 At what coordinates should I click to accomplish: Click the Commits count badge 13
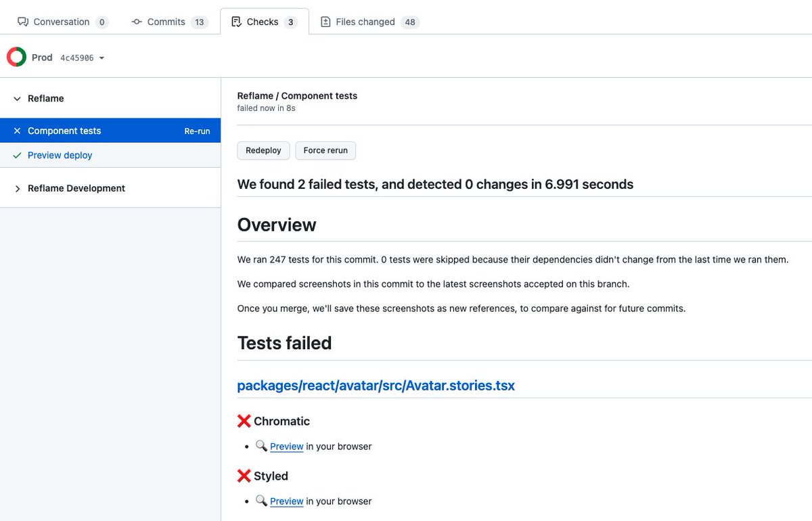pyautogui.click(x=199, y=22)
